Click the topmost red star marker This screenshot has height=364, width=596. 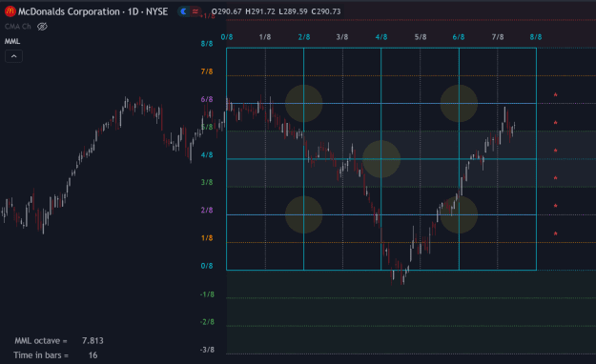point(555,94)
